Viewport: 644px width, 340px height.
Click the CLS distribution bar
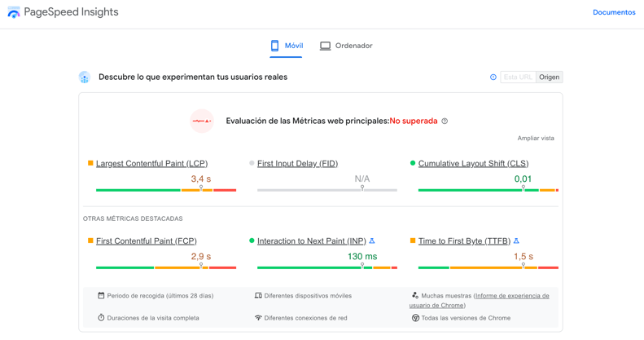click(x=488, y=190)
